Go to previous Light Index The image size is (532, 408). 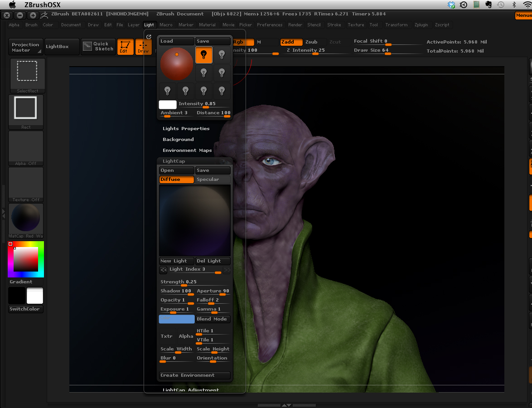(x=164, y=270)
